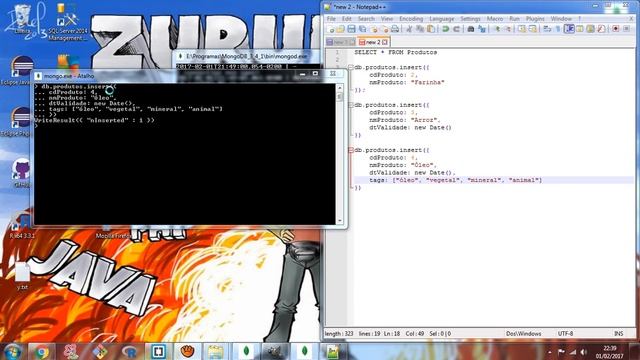Open Find with the binoculars icon
This screenshot has height=360, width=640.
coord(471,29)
